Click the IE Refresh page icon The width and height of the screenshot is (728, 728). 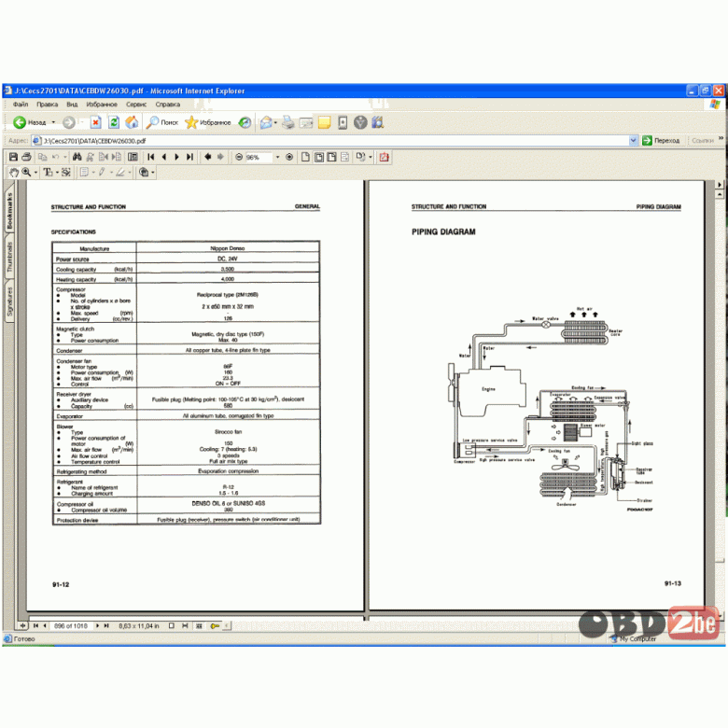[114, 122]
